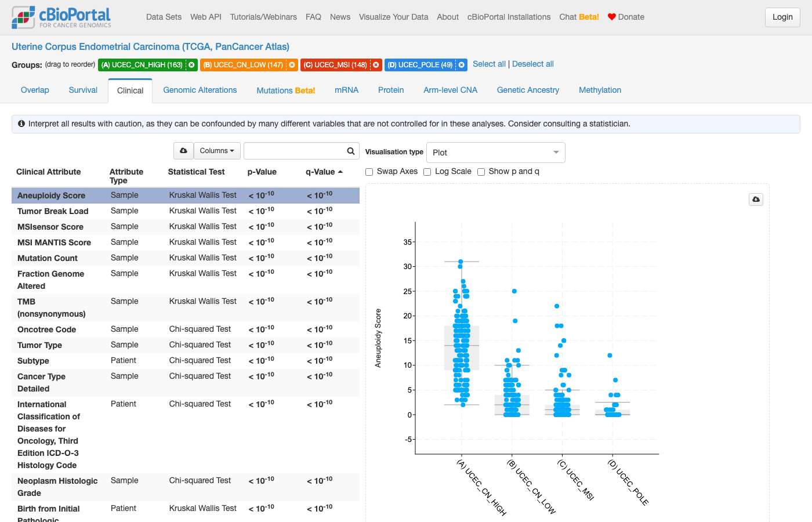Image resolution: width=812 pixels, height=522 pixels.
Task: Remove the UCEC_CN_HIGH group with its x icon
Action: [191, 65]
